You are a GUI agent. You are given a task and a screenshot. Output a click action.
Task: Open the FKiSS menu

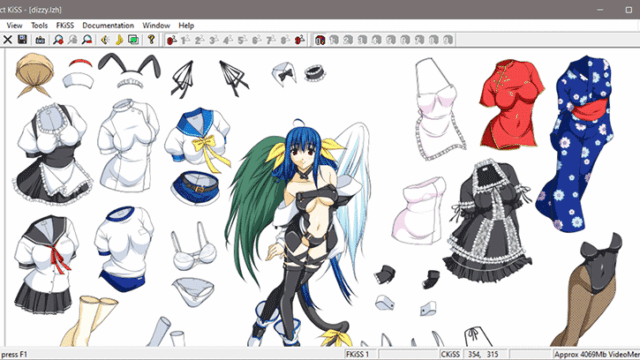point(65,25)
